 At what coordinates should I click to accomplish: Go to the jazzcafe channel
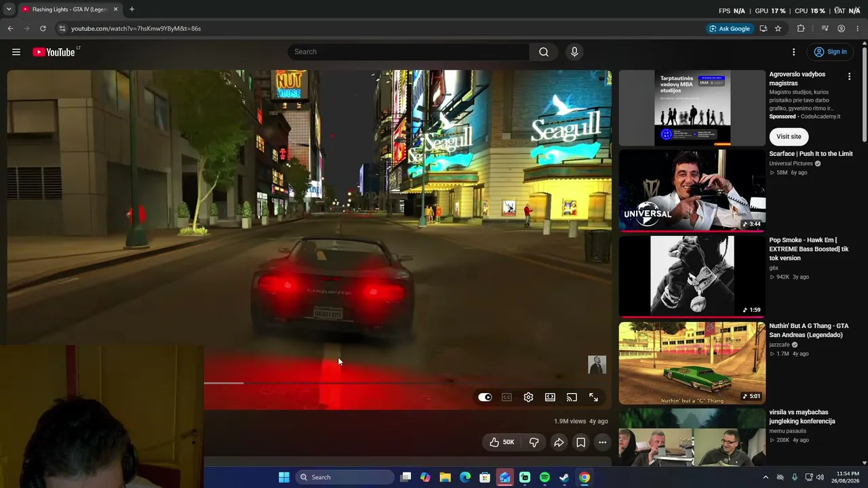[x=780, y=345]
